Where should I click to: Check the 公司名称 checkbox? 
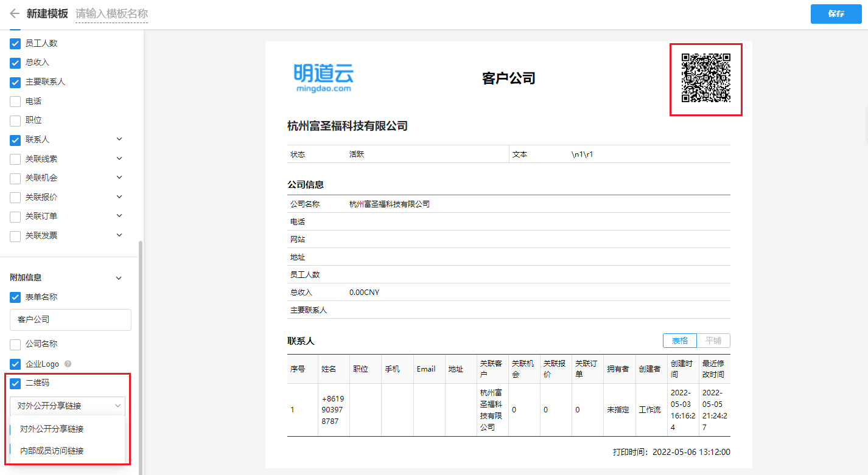(x=16, y=344)
